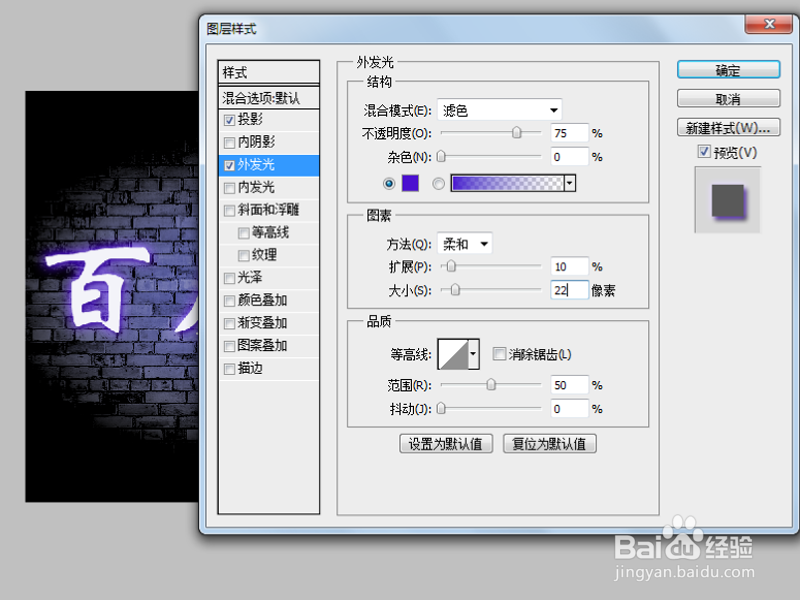Enable the 渐变叠加 gradient overlay checkbox

pyautogui.click(x=230, y=323)
